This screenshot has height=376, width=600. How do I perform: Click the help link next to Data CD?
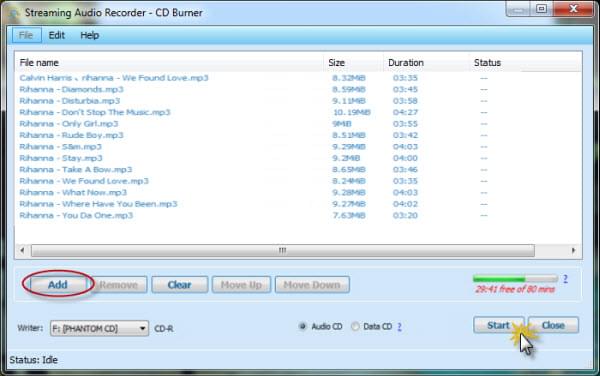point(399,326)
